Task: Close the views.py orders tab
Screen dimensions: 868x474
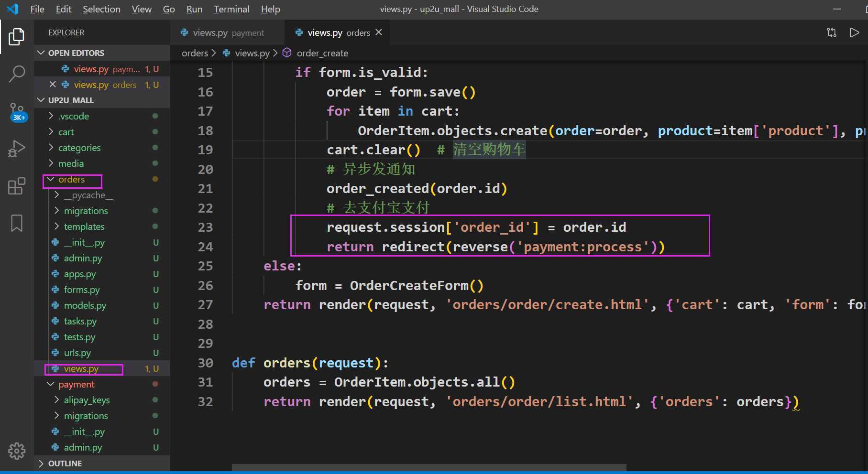Action: tap(379, 32)
